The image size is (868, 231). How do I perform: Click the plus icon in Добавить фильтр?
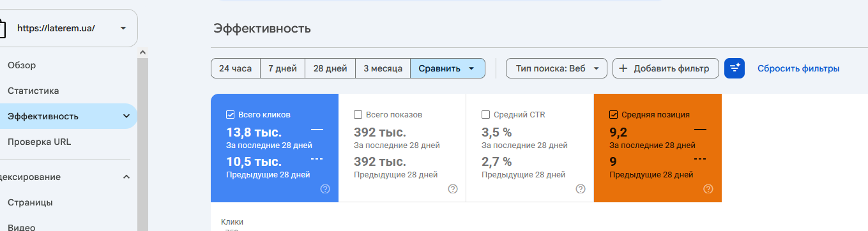click(623, 68)
